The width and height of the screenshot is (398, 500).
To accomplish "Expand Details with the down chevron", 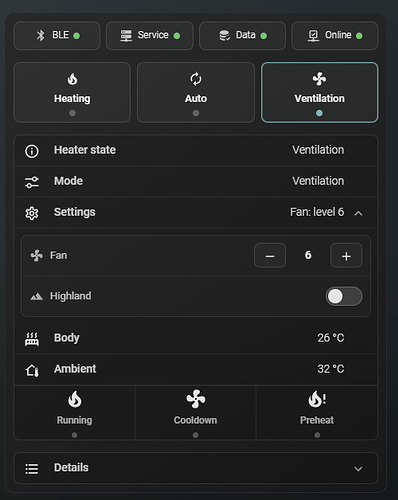I will [358, 469].
